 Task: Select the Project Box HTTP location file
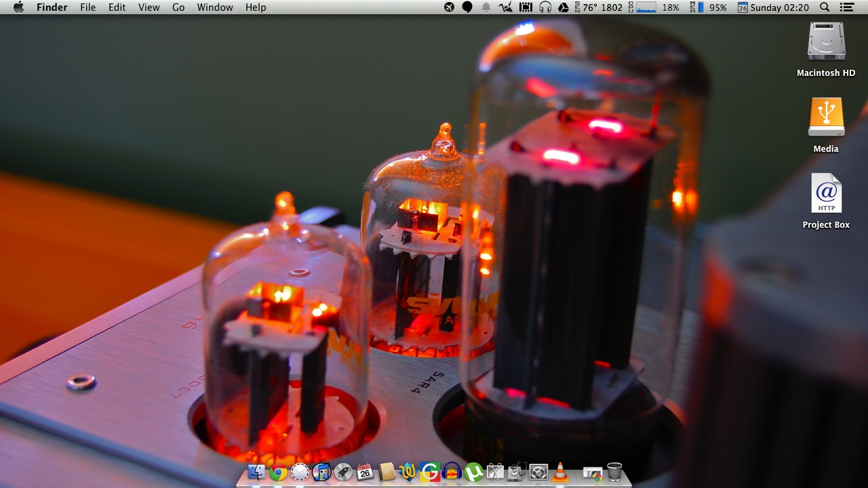tap(826, 194)
